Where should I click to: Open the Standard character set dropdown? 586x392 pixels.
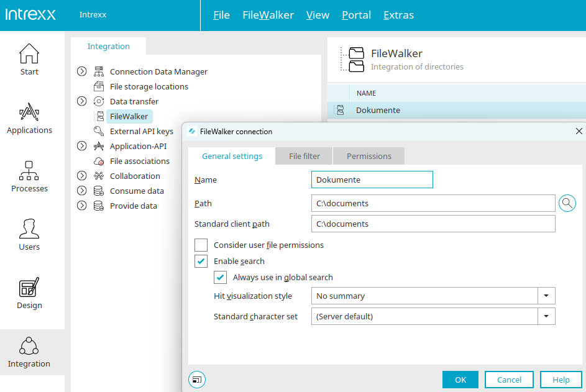pyautogui.click(x=546, y=316)
